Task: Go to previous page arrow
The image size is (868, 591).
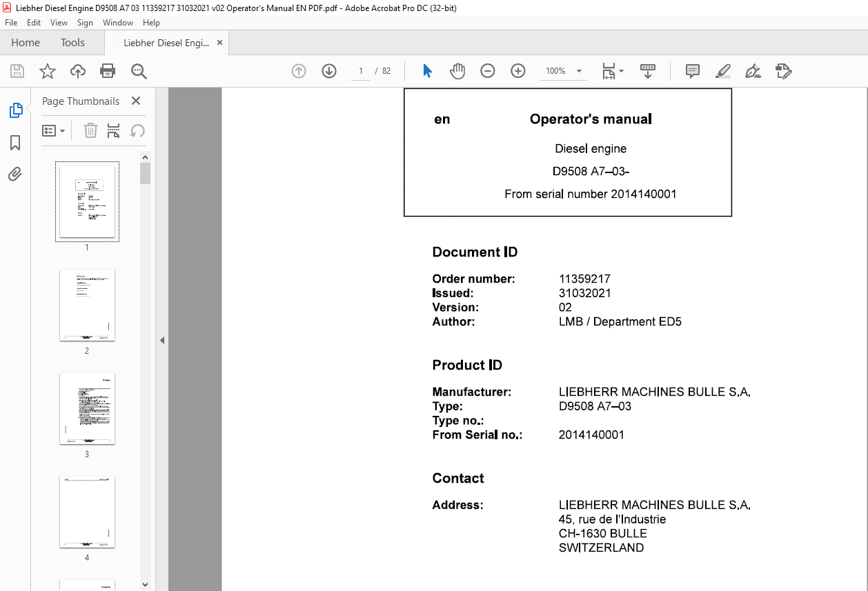Action: click(299, 71)
